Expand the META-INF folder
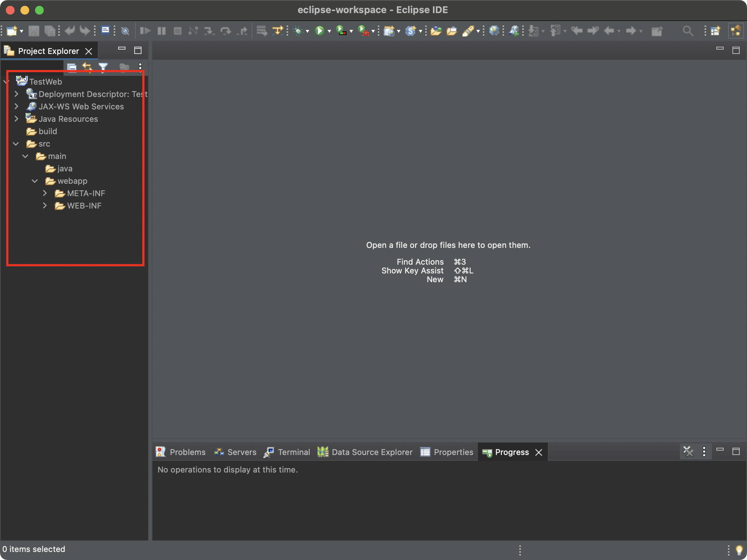This screenshot has width=747, height=560. pyautogui.click(x=45, y=193)
